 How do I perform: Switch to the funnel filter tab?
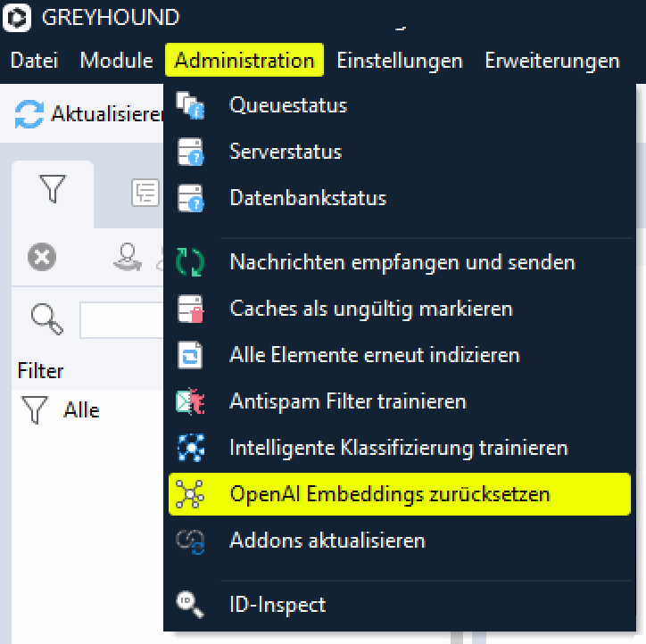(x=53, y=189)
